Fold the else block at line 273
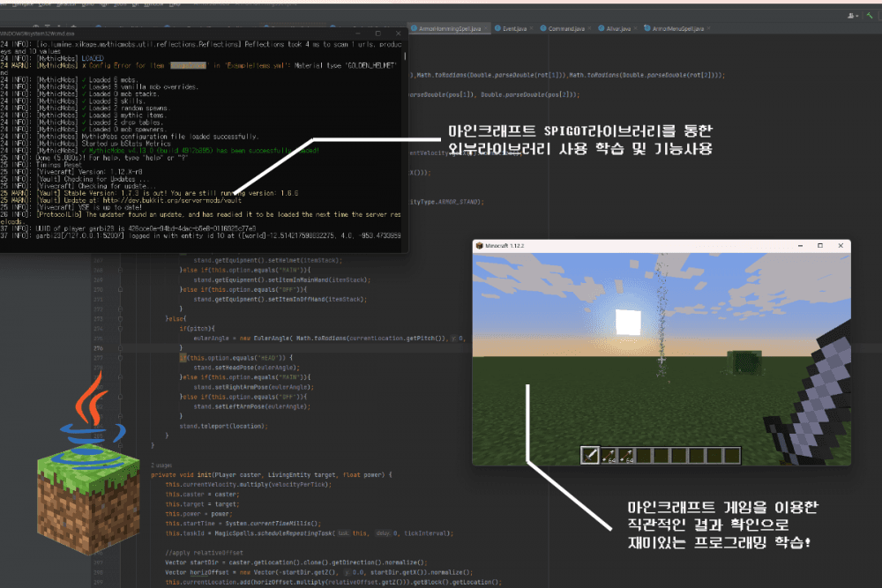The width and height of the screenshot is (882, 588). pos(120,319)
